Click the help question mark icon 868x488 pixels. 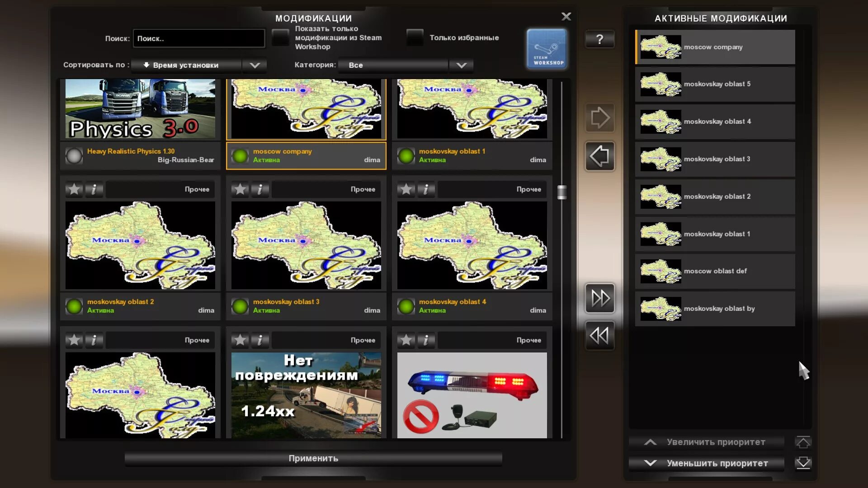point(600,38)
